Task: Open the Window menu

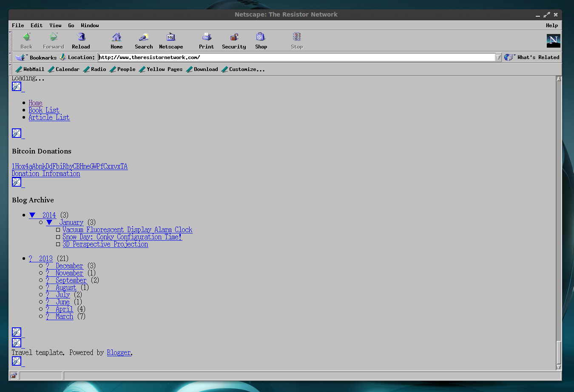Action: (x=90, y=26)
